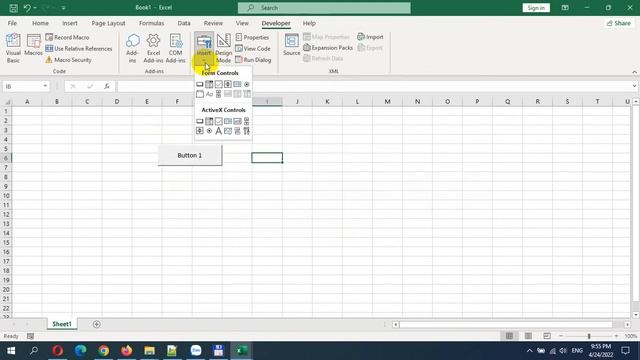Switch to the Data tab
Viewport: 640px width, 360px height.
[x=184, y=23]
